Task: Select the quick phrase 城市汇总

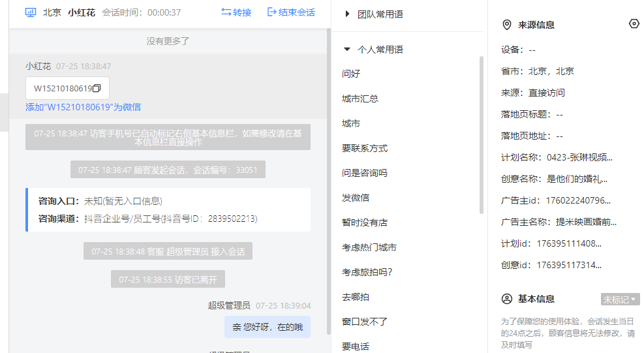Action: (x=360, y=99)
